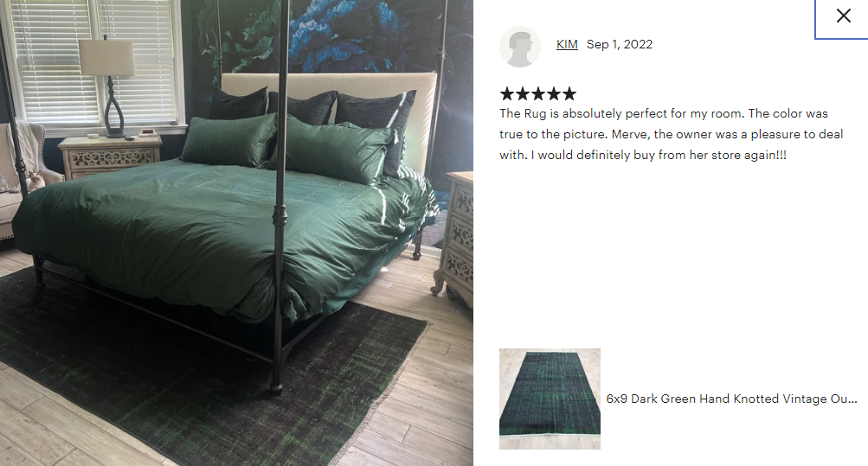
Task: Click the second star in the rating
Action: pyautogui.click(x=523, y=94)
